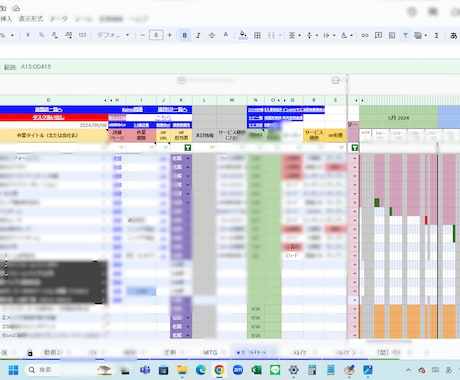Open text rotation dropdown
The width and height of the screenshot is (460, 380).
[347, 35]
